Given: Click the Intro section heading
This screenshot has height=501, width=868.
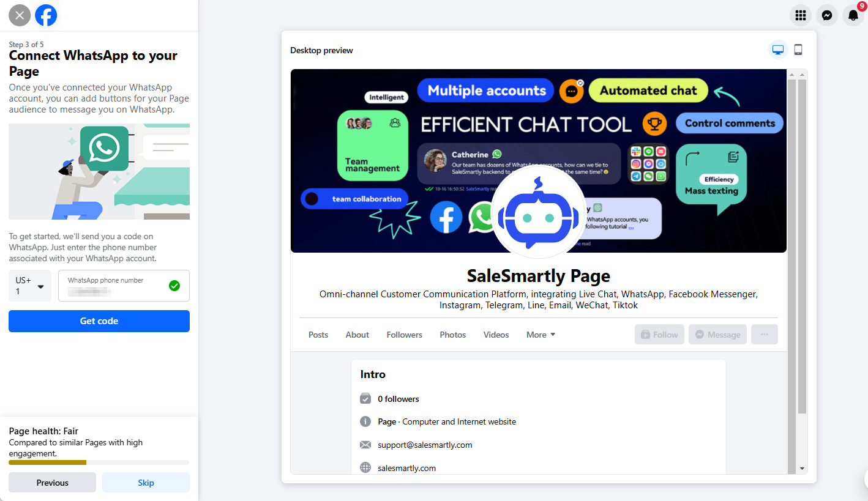Looking at the screenshot, I should (373, 374).
